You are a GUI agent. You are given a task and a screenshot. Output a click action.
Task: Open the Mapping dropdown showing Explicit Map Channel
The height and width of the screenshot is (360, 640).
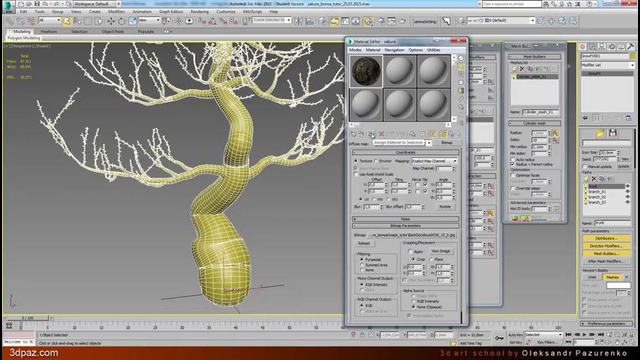point(434,161)
